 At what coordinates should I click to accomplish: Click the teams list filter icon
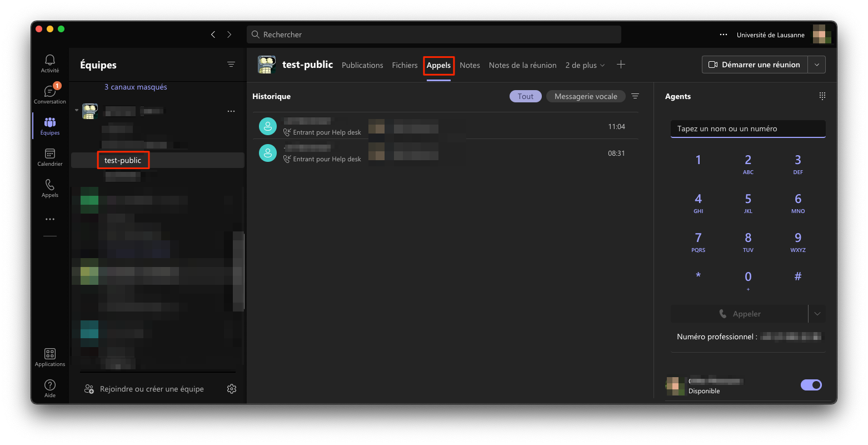(x=231, y=65)
